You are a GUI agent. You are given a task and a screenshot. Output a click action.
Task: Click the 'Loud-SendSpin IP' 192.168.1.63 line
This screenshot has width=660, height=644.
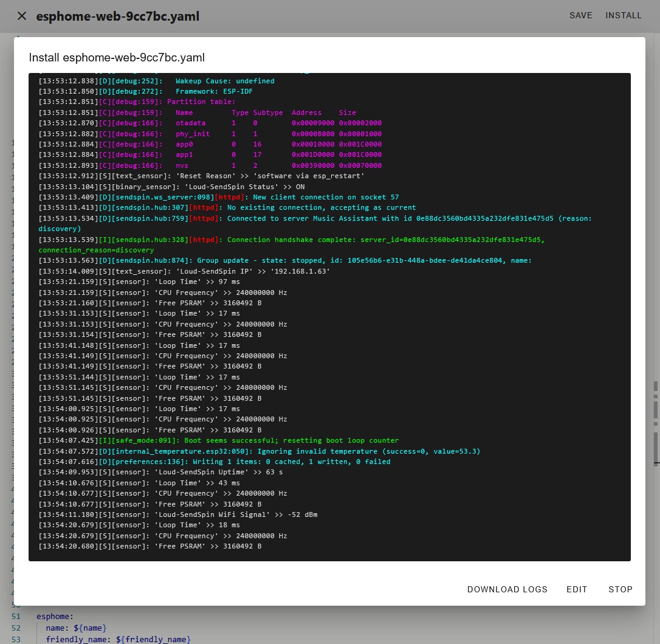[x=184, y=271]
